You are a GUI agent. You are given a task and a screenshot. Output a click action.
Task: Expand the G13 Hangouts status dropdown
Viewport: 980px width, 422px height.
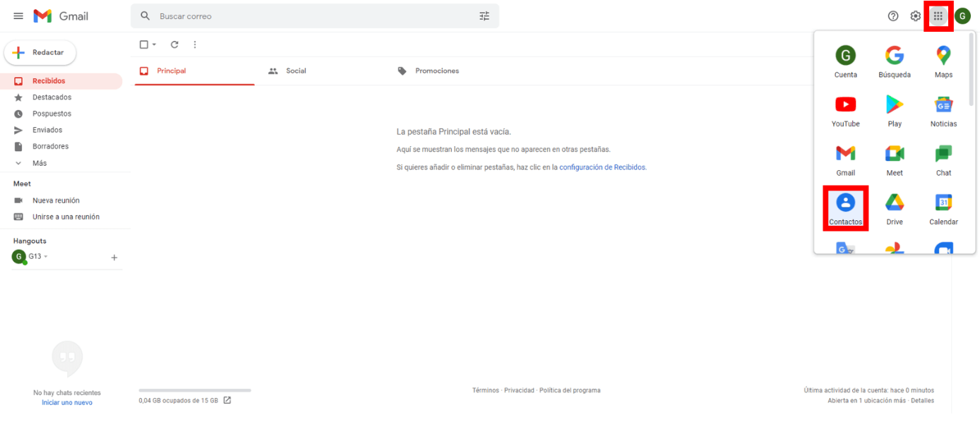(46, 257)
